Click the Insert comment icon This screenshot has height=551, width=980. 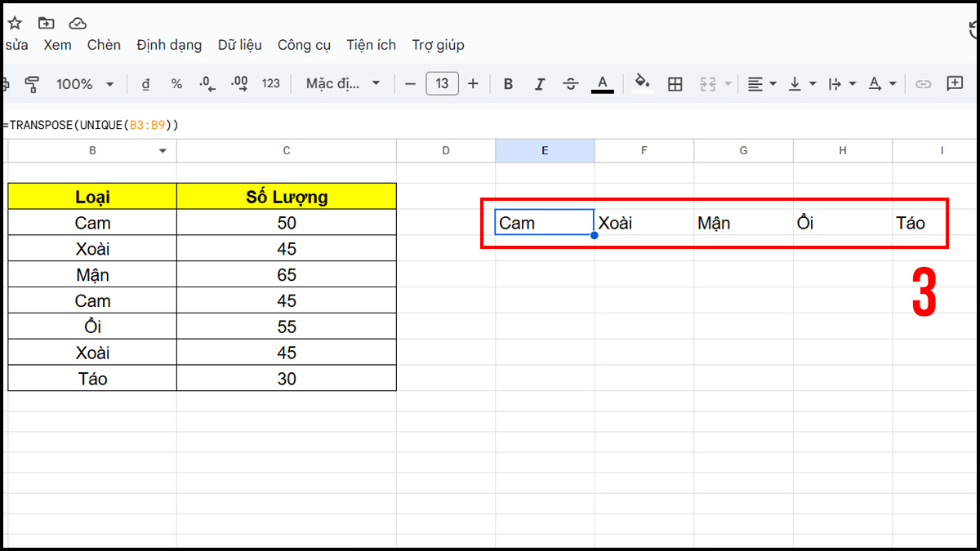coord(955,83)
